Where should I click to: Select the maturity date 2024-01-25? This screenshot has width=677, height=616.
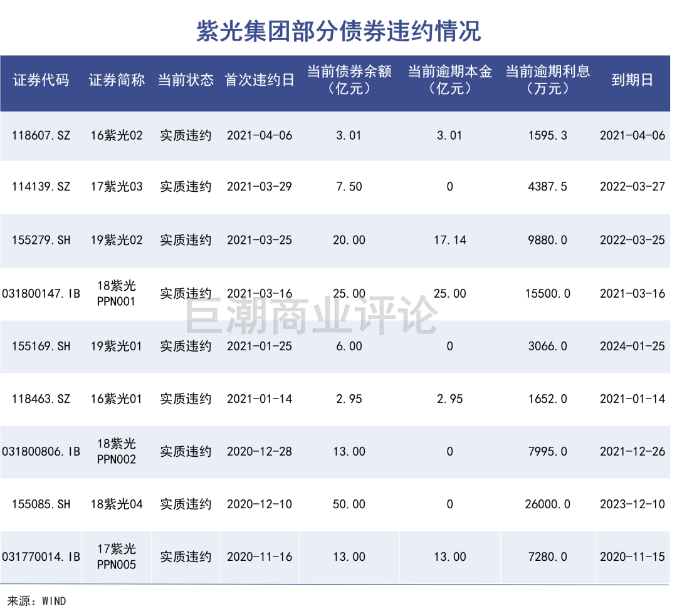coord(632,346)
